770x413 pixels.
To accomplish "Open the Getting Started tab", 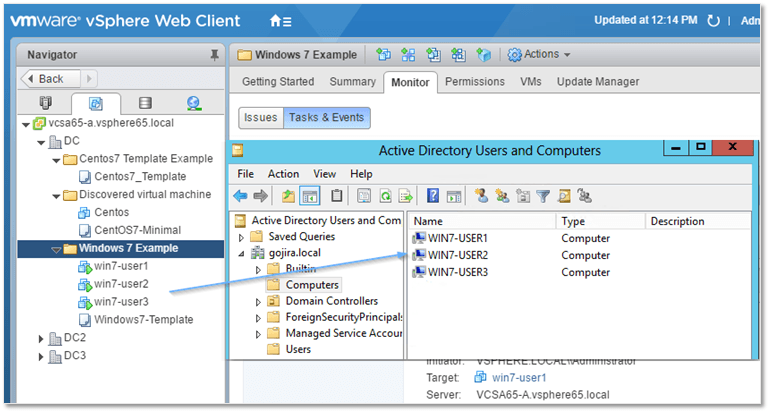I will click(x=278, y=82).
